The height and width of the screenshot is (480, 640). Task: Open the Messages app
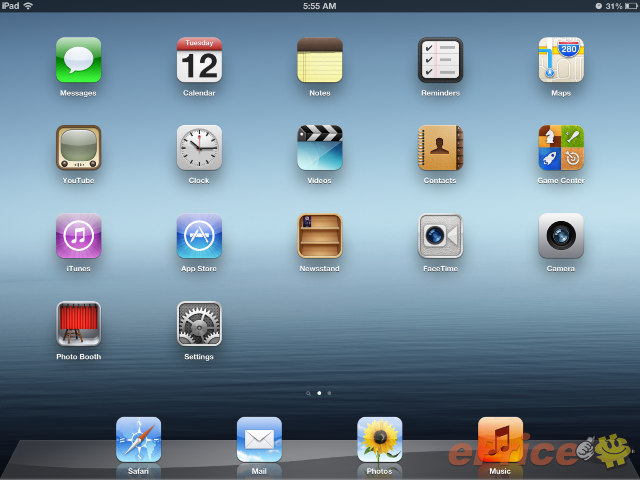click(78, 60)
